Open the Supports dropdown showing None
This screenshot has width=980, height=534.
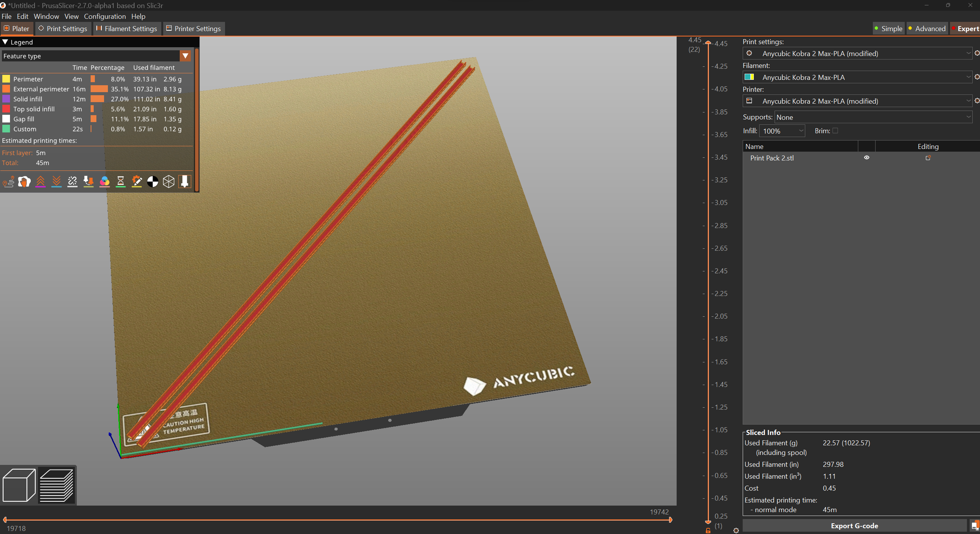click(873, 117)
